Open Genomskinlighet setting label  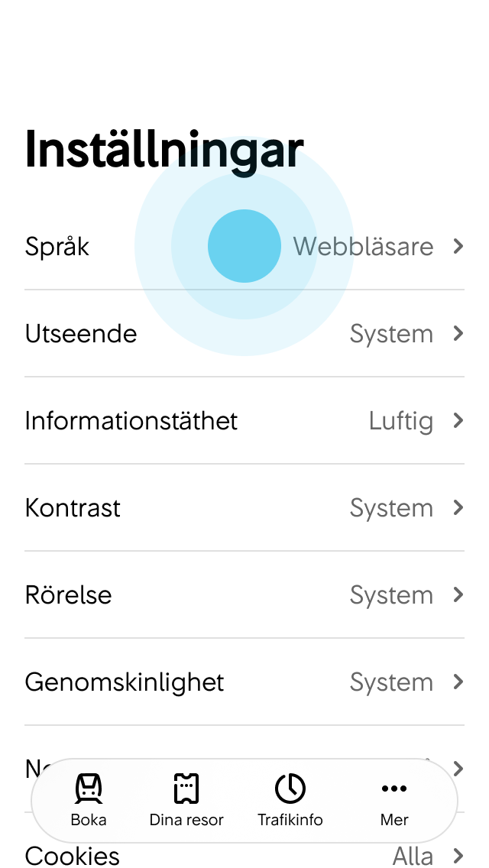click(125, 682)
